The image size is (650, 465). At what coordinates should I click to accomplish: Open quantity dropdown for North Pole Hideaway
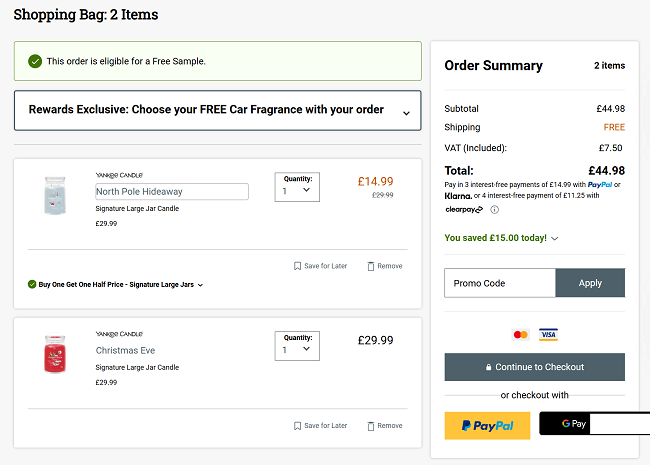coord(297,187)
